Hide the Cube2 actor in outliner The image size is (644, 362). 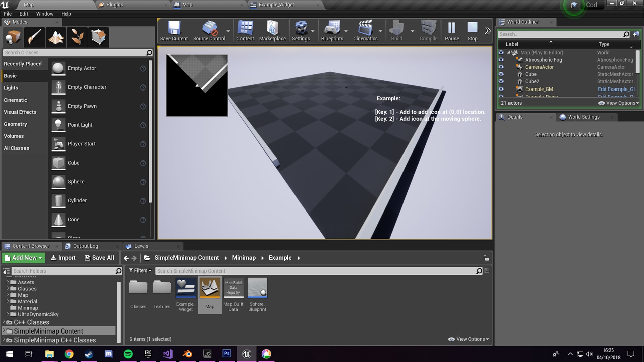click(x=501, y=81)
